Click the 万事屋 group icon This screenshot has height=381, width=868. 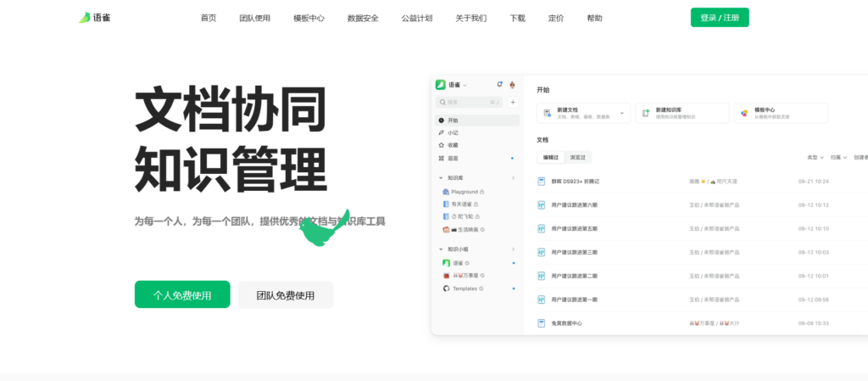446,275
